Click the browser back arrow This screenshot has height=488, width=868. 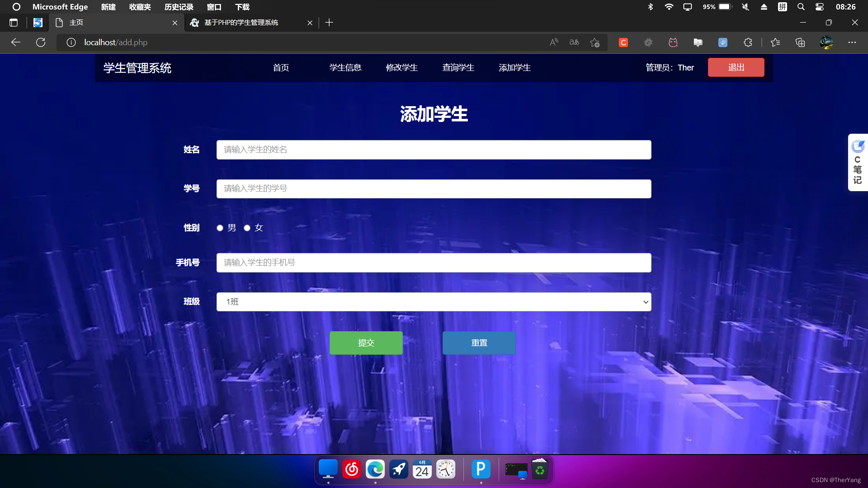[16, 42]
